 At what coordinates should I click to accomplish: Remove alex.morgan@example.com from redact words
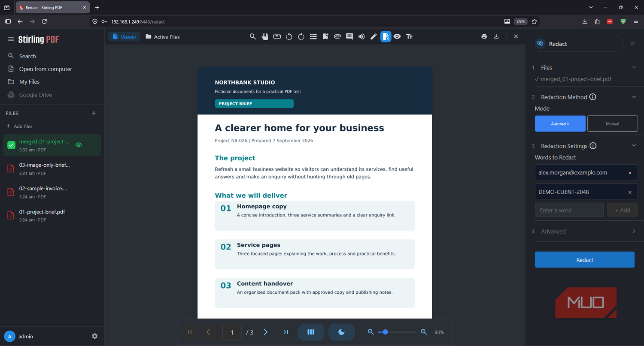click(x=630, y=173)
